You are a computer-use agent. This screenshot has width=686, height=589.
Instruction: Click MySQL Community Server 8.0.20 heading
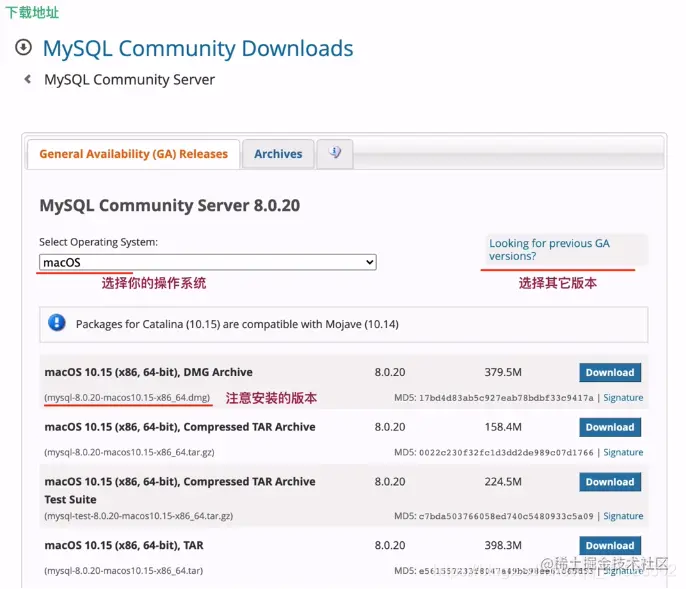coord(170,205)
